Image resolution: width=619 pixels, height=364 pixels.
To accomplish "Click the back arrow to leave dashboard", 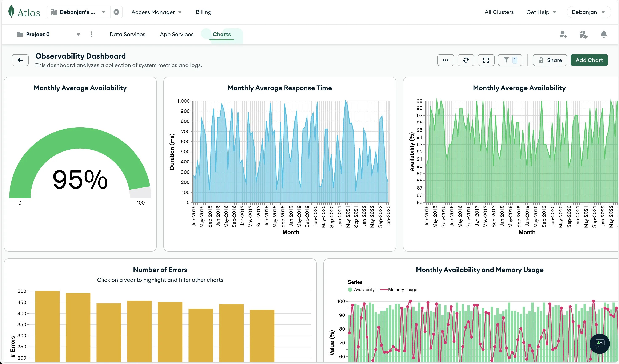I will (x=20, y=60).
